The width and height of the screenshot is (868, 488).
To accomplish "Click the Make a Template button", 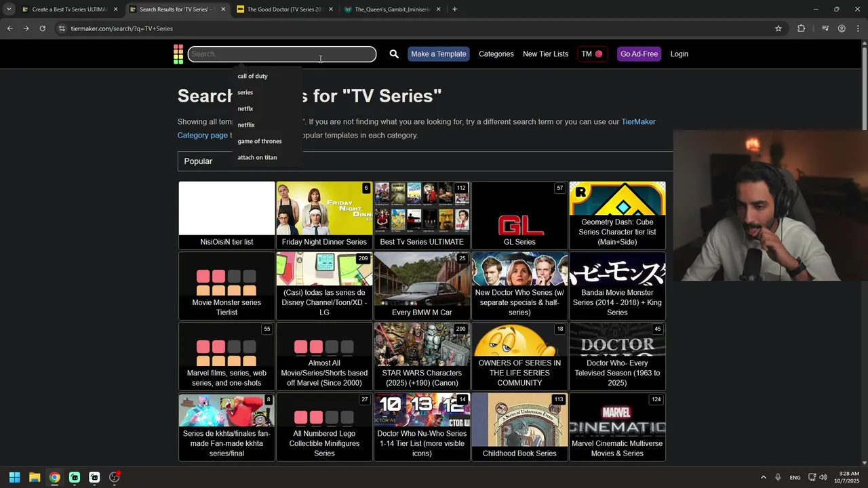I will tap(439, 54).
